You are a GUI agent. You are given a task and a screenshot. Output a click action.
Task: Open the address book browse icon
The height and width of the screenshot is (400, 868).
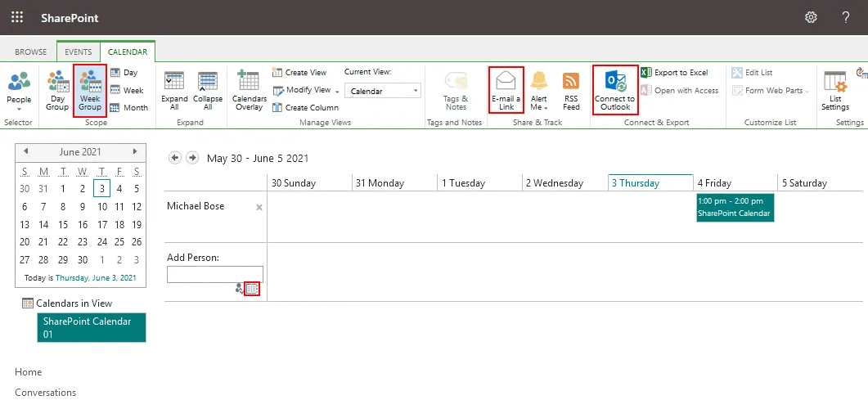tap(252, 289)
